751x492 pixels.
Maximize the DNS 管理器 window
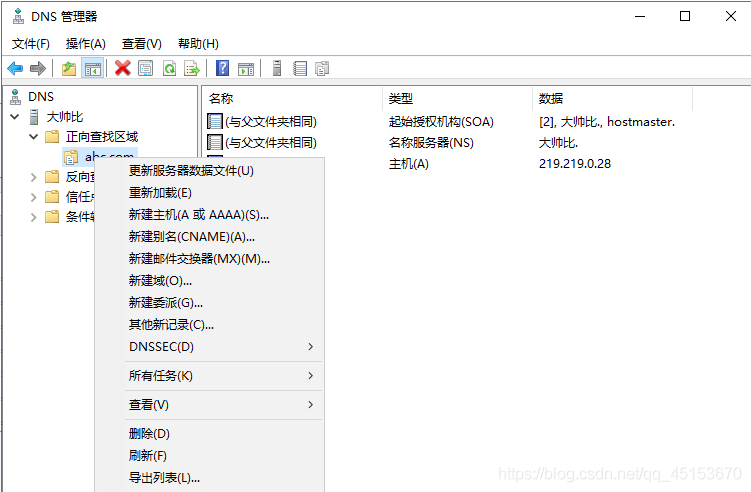click(685, 16)
